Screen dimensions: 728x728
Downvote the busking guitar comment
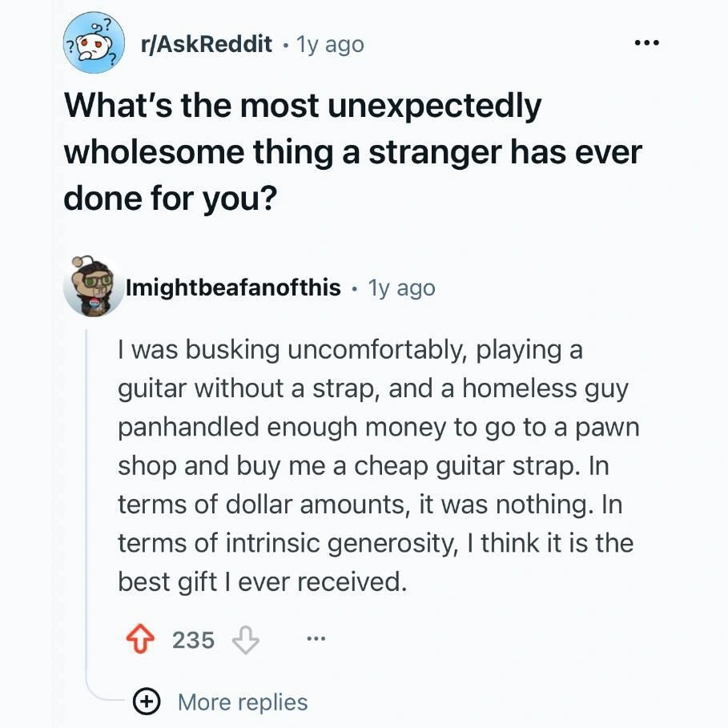coord(243,640)
